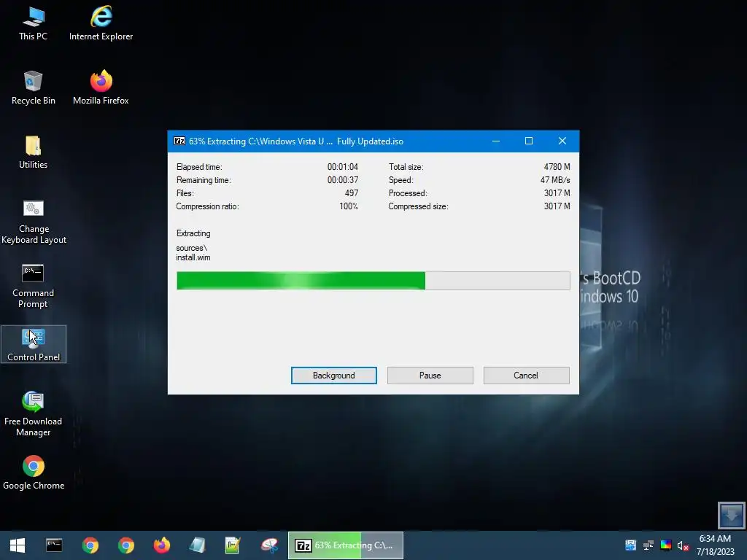Image resolution: width=747 pixels, height=560 pixels.
Task: Click the 7z icon in dialog title bar
Action: 179,141
